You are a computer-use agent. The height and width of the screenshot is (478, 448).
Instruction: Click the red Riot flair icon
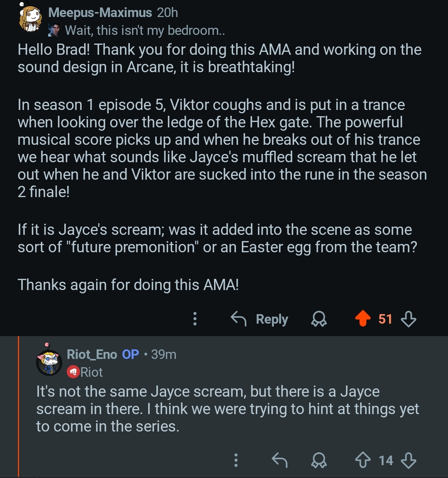pyautogui.click(x=73, y=372)
